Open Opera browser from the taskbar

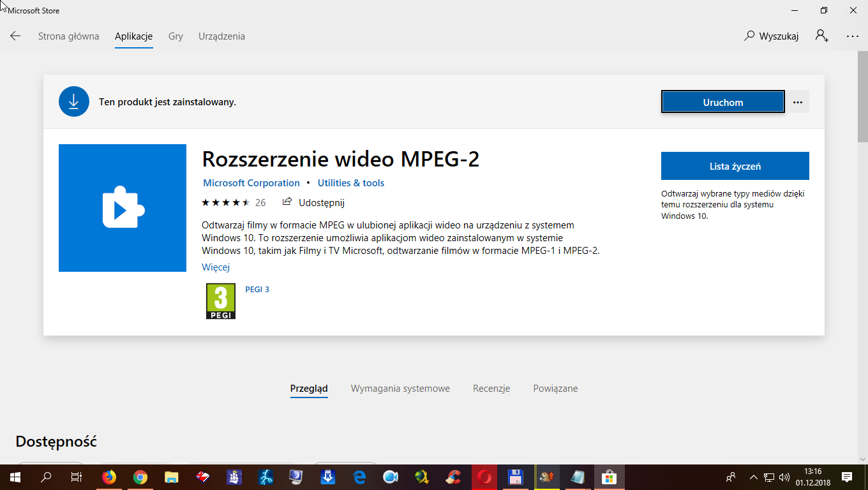[484, 477]
